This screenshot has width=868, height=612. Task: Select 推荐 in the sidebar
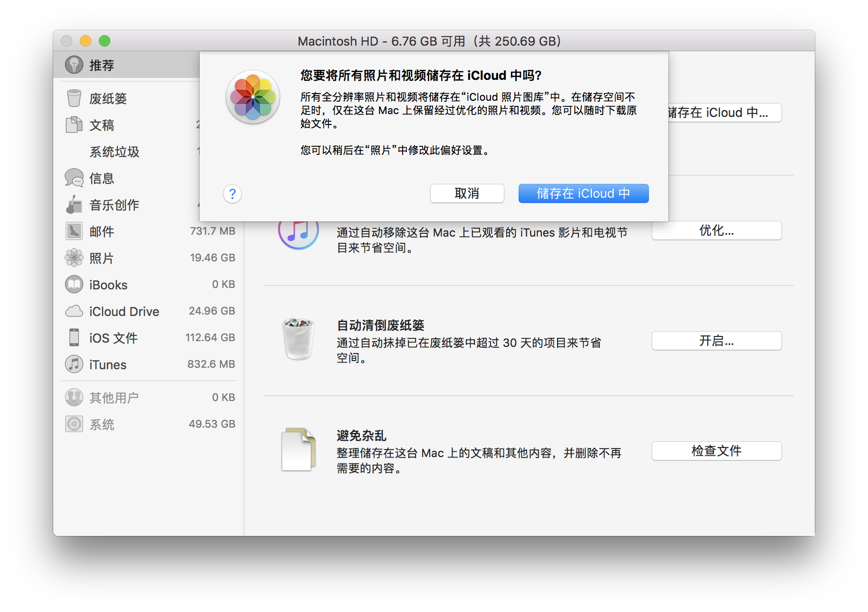coord(126,65)
